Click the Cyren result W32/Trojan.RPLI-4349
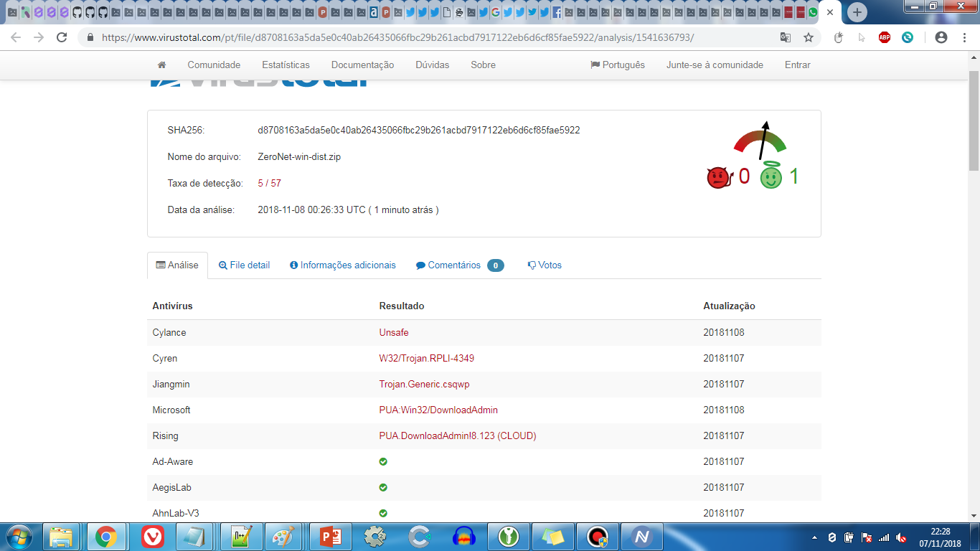Image resolution: width=980 pixels, height=551 pixels. (426, 359)
